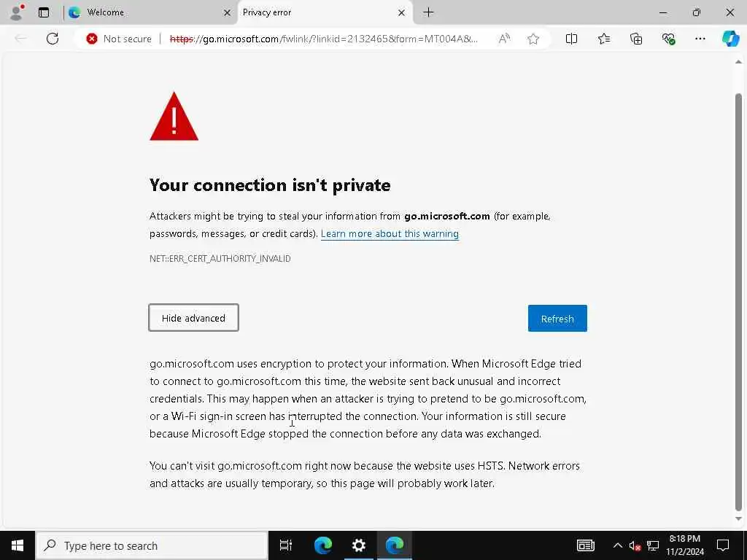Show hidden icons chevron in system tray
Image resolution: width=747 pixels, height=560 pixels.
click(617, 545)
